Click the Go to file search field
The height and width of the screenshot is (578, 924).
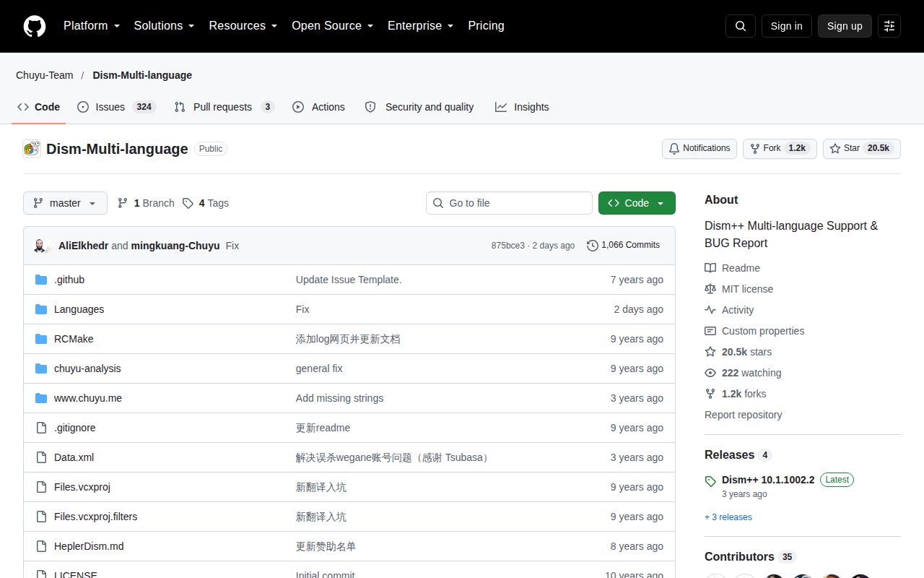point(509,203)
